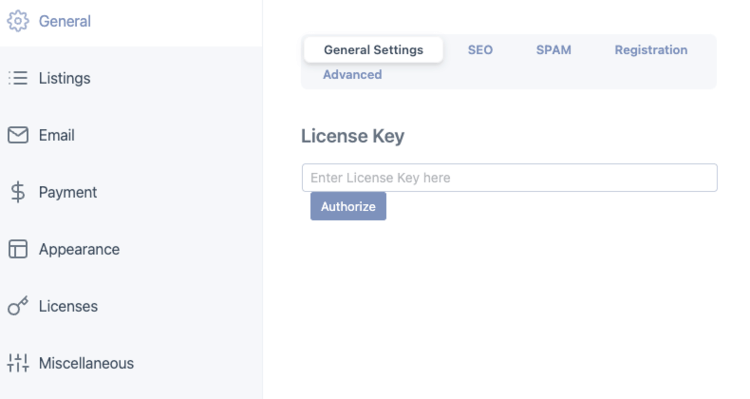The image size is (750, 399).
Task: Click the Enter License Key field
Action: (x=509, y=177)
